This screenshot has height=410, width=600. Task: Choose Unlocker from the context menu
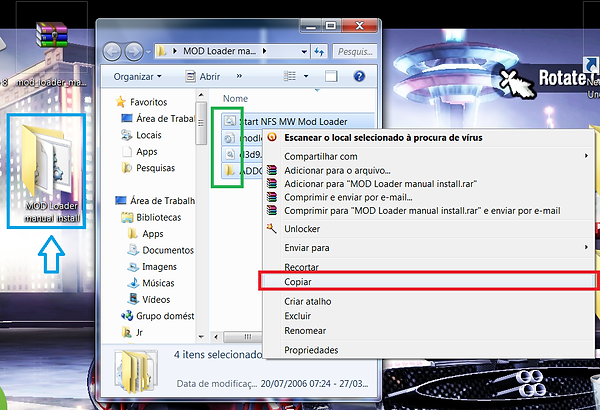point(429,229)
